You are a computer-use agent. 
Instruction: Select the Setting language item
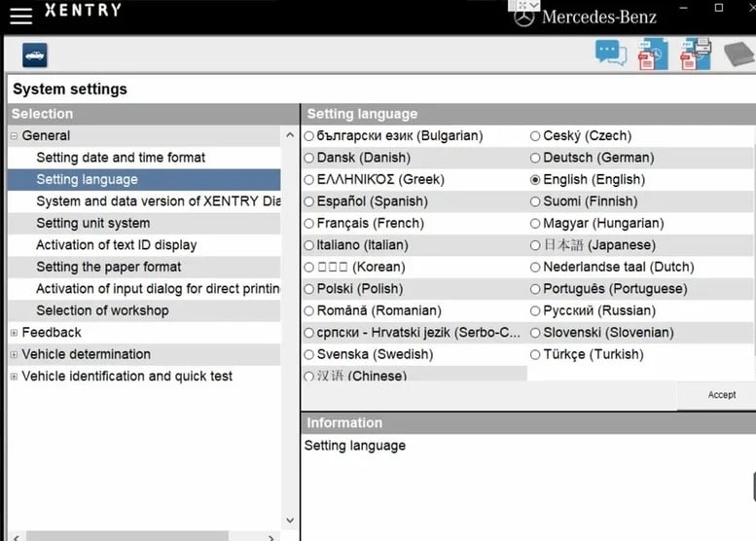[144, 179]
